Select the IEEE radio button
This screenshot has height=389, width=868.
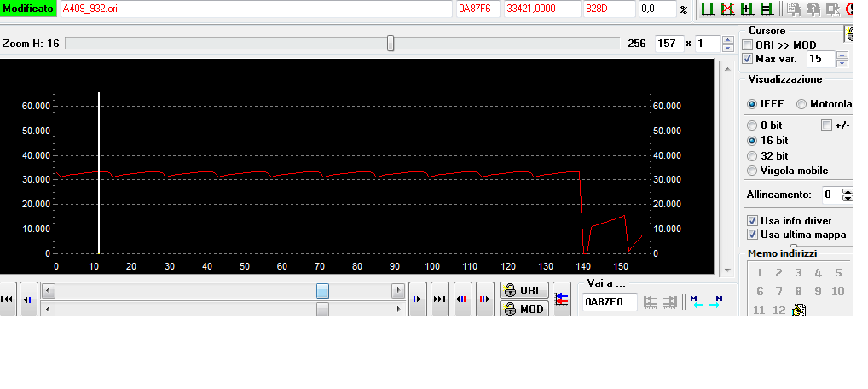(x=752, y=104)
